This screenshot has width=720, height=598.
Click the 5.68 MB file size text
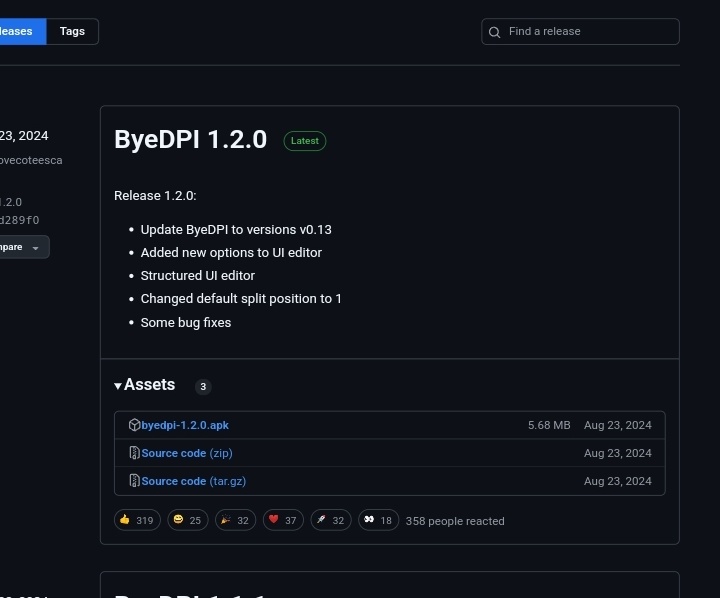click(x=549, y=425)
